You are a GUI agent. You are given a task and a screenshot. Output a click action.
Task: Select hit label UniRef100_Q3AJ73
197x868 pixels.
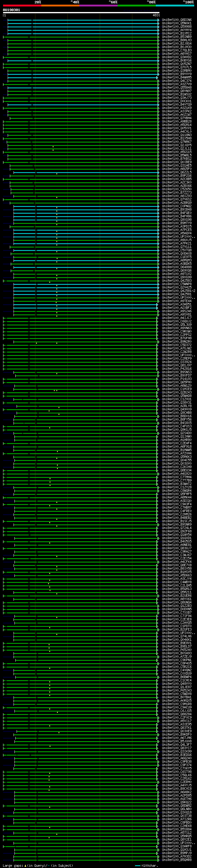pos(177,98)
